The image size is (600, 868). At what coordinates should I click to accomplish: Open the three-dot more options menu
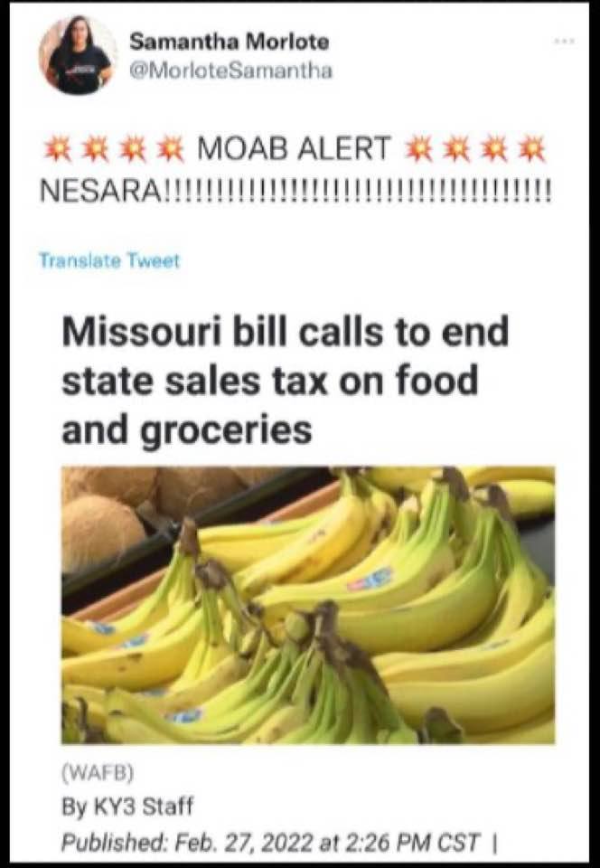point(565,42)
